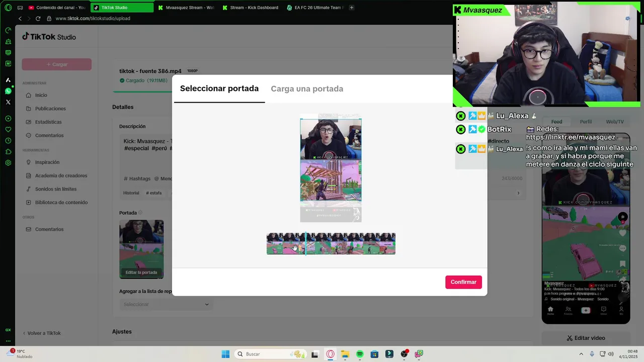This screenshot has height=362, width=644.
Task: Go forward in browser history
Action: [x=29, y=18]
